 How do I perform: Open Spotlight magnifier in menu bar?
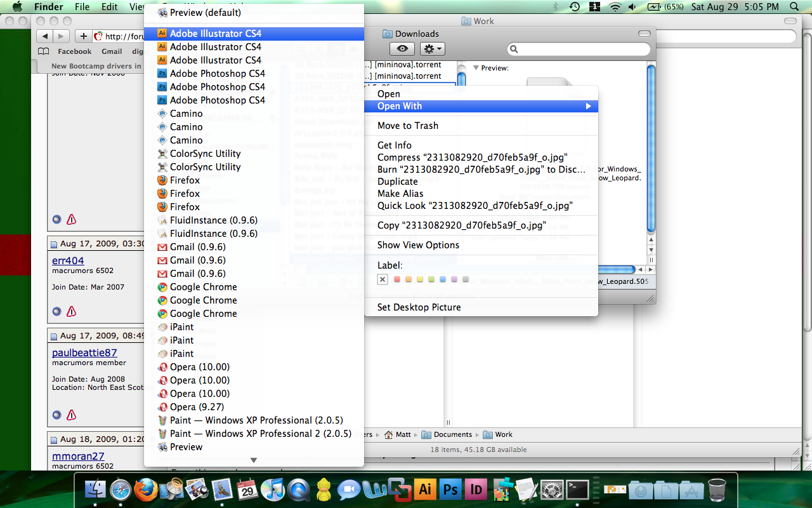(795, 7)
